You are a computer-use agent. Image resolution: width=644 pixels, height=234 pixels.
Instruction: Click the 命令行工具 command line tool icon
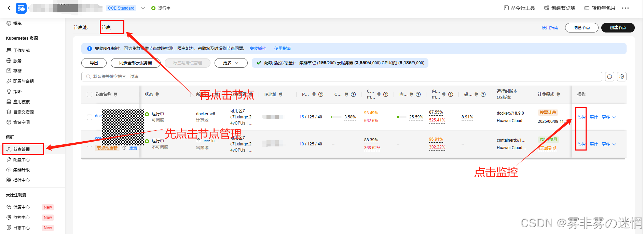[506, 8]
